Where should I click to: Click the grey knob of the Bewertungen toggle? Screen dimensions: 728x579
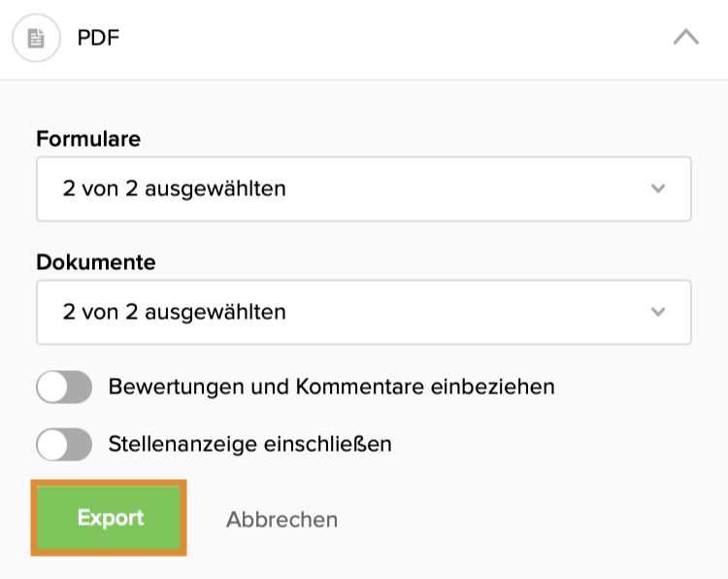click(x=52, y=387)
